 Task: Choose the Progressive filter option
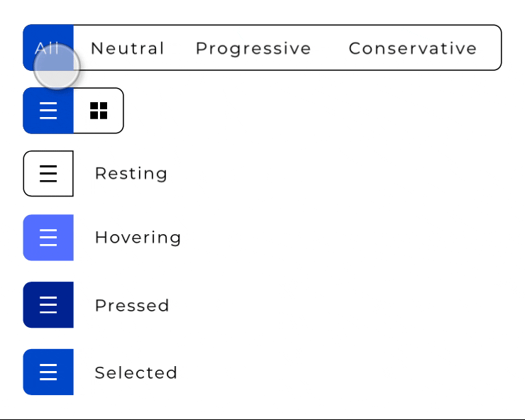pos(253,48)
